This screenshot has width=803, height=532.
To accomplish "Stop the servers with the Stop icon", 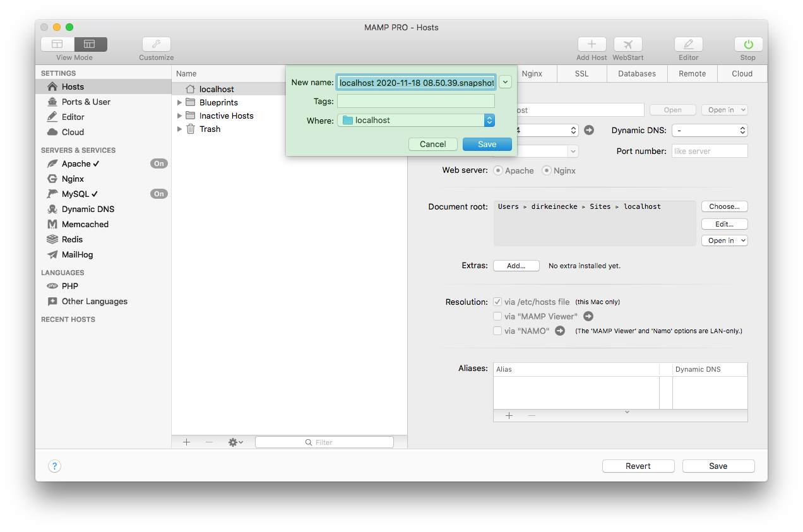I will 747,44.
